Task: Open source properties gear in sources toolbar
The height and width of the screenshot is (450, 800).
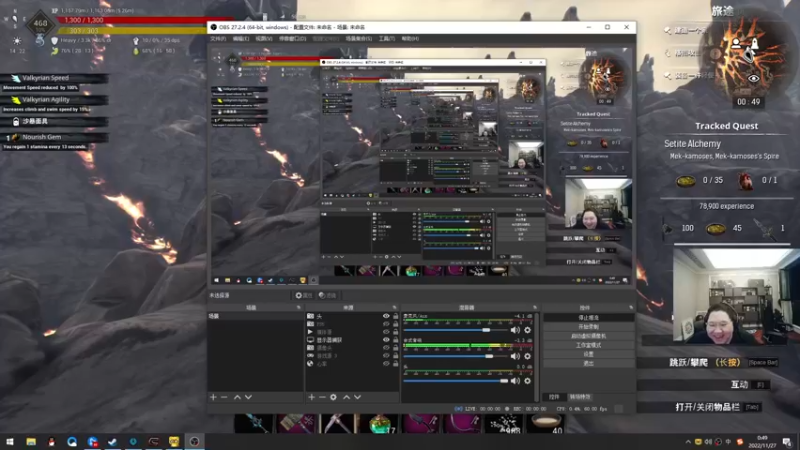Action: 333,397
